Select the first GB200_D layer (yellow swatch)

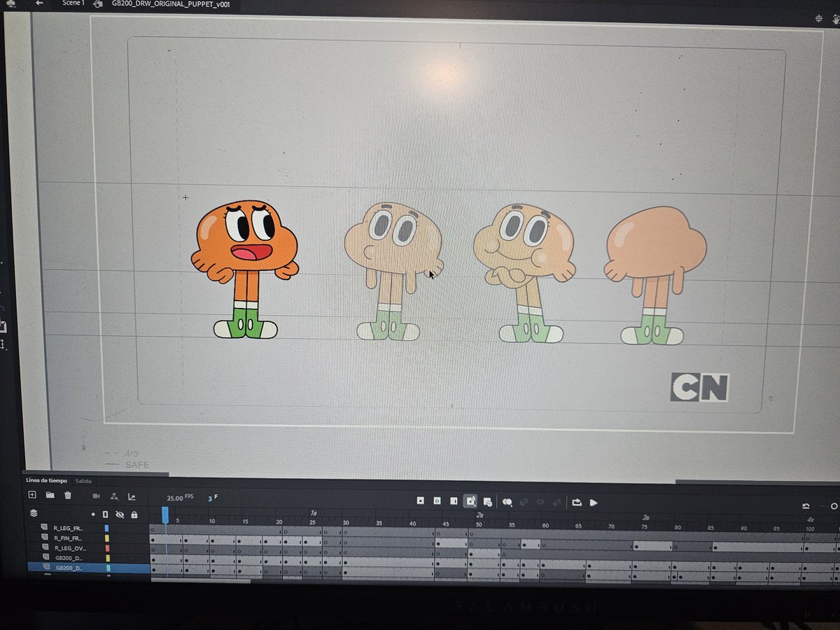click(69, 559)
